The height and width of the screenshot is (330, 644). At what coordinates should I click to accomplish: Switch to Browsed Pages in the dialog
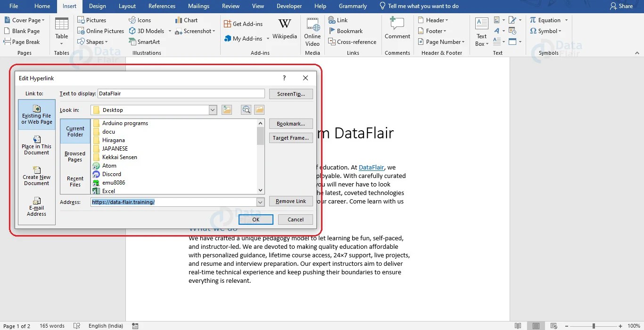(x=75, y=156)
